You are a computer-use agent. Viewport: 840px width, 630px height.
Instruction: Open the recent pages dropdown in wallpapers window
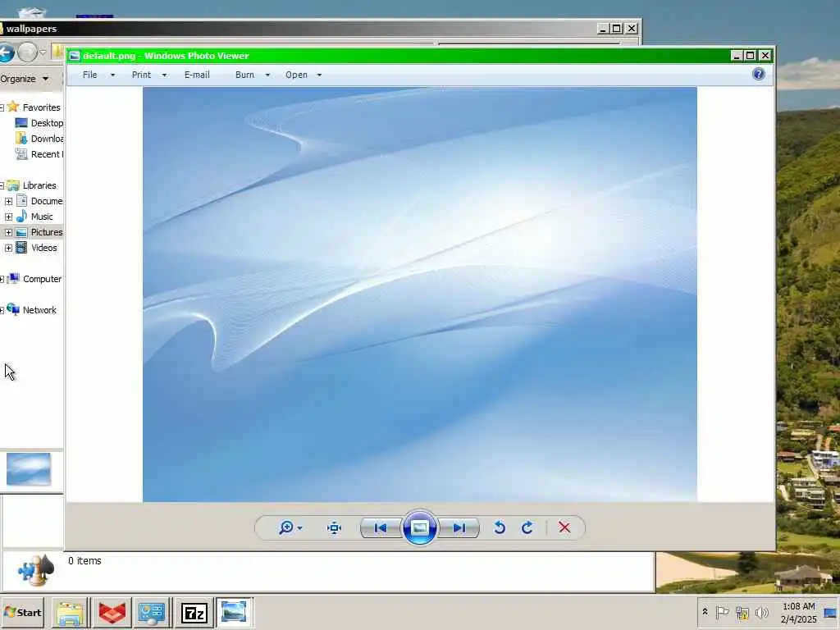(x=43, y=52)
